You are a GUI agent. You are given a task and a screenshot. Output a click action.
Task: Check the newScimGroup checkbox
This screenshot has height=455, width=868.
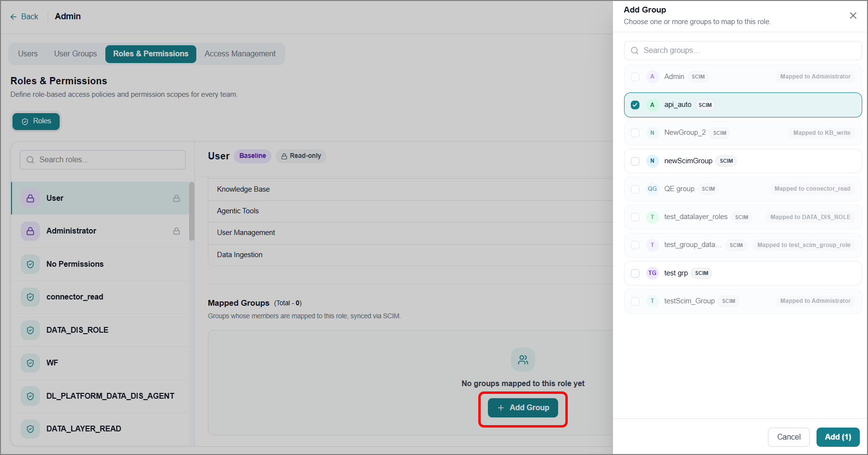pyautogui.click(x=635, y=161)
